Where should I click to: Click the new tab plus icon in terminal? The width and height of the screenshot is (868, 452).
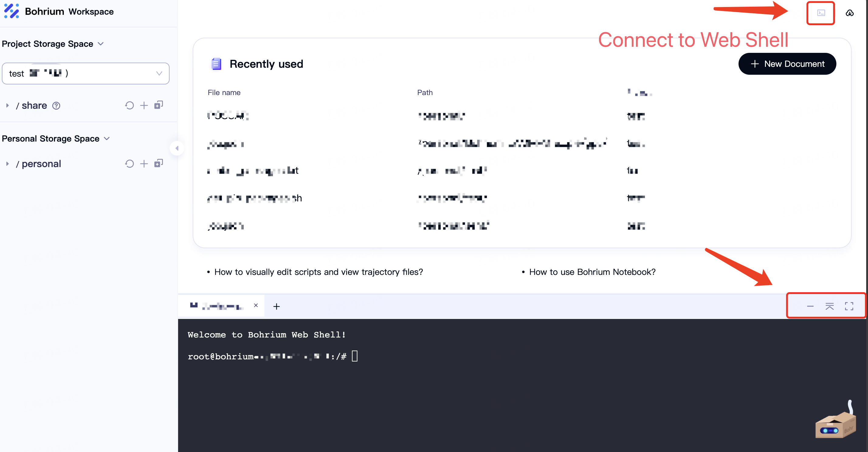pos(277,306)
